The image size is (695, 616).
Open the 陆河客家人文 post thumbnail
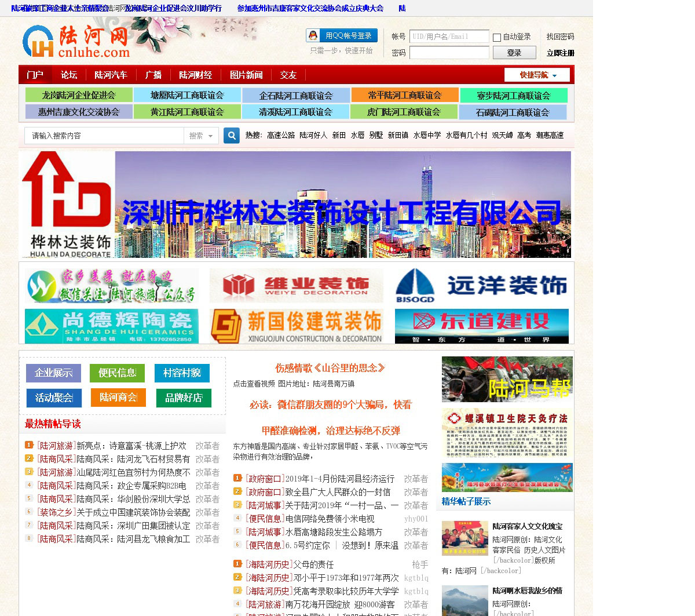[x=465, y=538]
